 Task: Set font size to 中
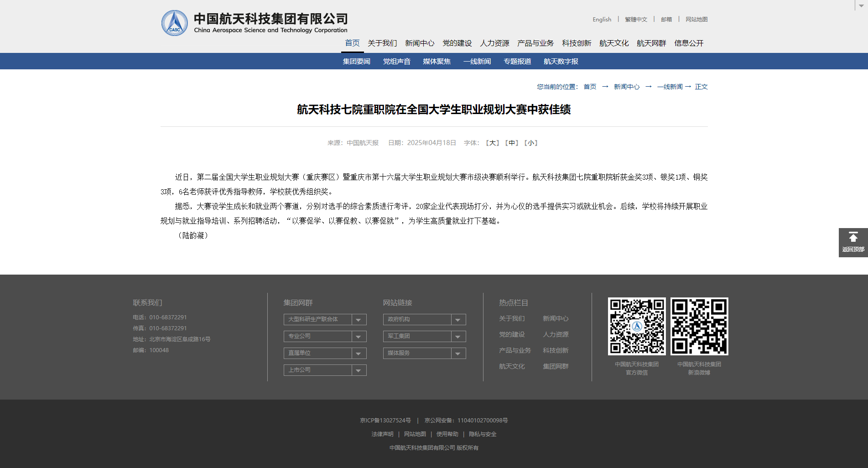(x=512, y=143)
